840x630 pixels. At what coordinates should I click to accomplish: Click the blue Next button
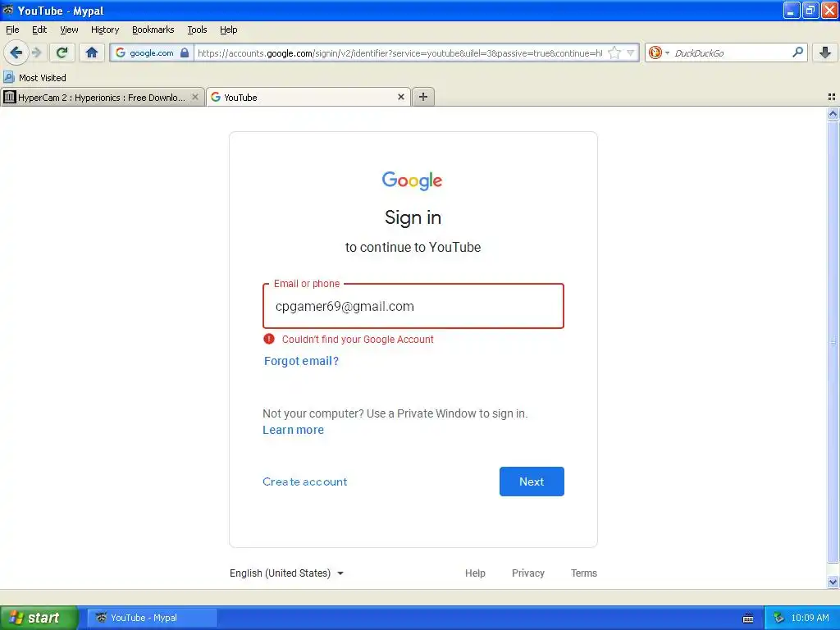(x=532, y=481)
